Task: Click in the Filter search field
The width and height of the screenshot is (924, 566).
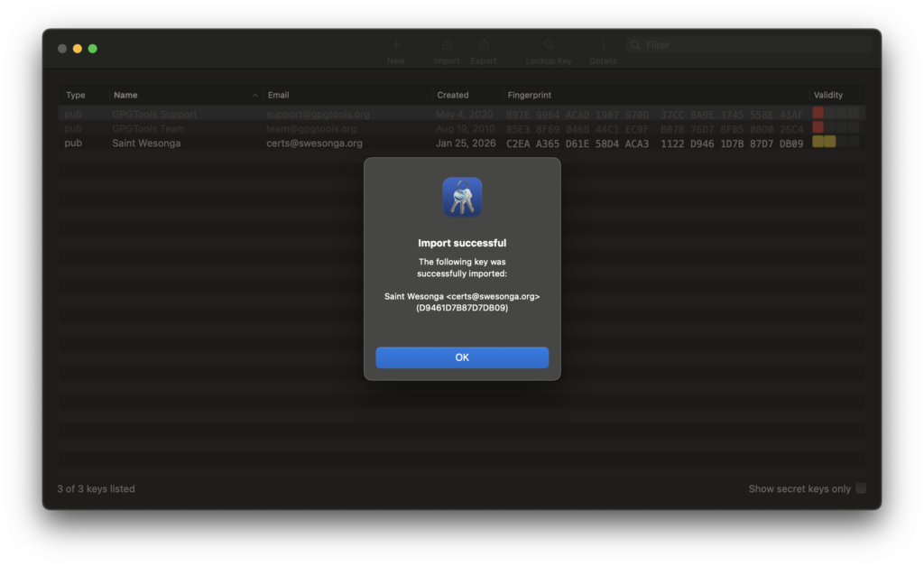Action: 753,45
